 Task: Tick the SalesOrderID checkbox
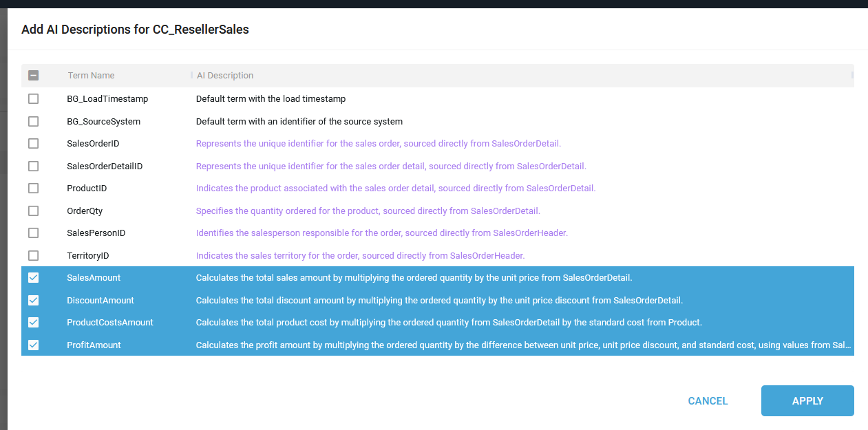(x=33, y=144)
